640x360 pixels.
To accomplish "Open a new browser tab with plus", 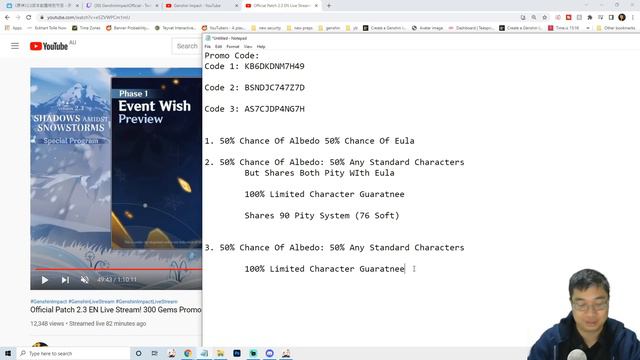I will point(329,6).
